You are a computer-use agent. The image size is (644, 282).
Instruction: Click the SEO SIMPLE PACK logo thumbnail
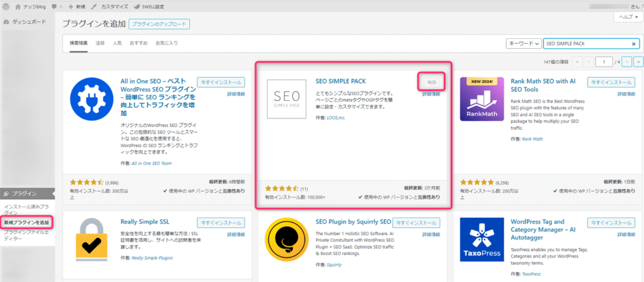(x=286, y=99)
